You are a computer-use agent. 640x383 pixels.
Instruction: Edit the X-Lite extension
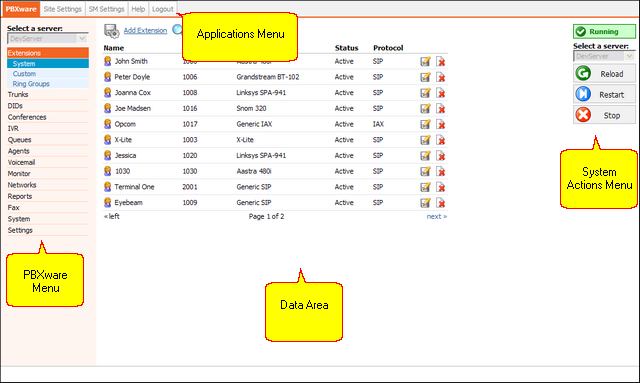click(425, 140)
